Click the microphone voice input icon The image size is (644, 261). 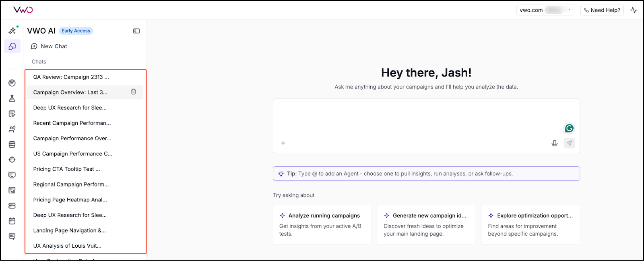click(x=554, y=143)
